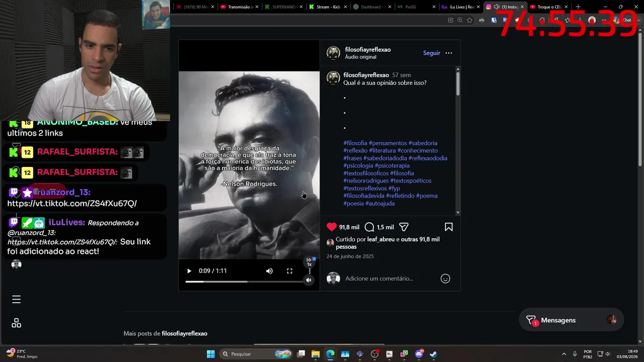Open the TikTok link in ruanzord_13's chat message
Screen dimensions: 644x362
[x=72, y=204]
